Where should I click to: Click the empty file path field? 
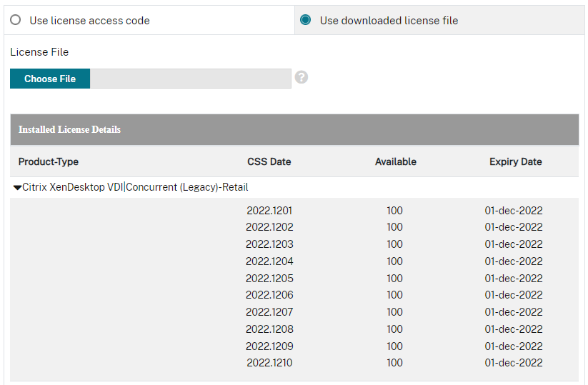tap(190, 79)
